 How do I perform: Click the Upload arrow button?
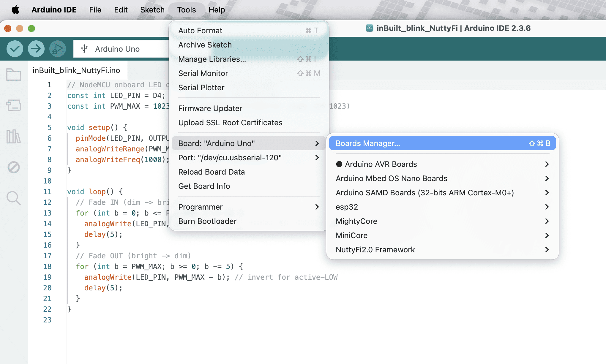coord(36,49)
